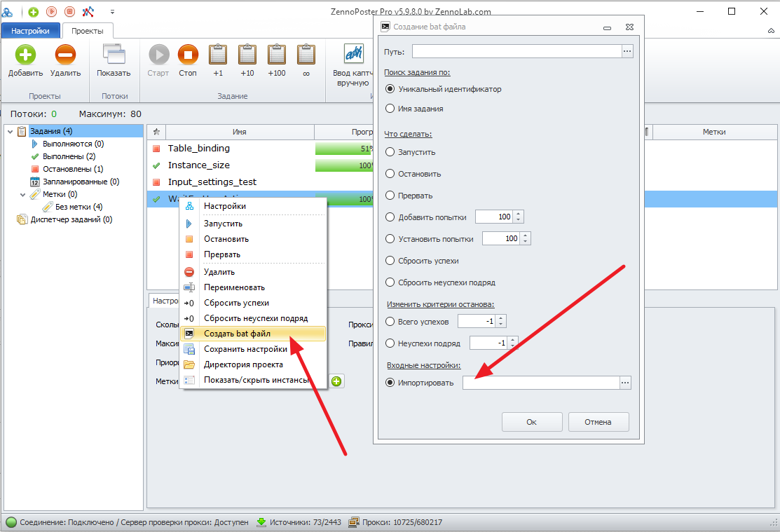The image size is (780, 532).
Task: Switch to the Проекты ribbon tab
Action: 88,31
